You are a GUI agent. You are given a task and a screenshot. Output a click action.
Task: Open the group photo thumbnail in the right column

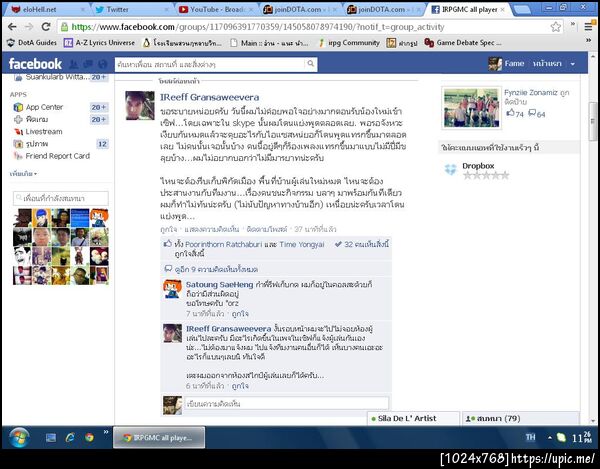point(471,107)
